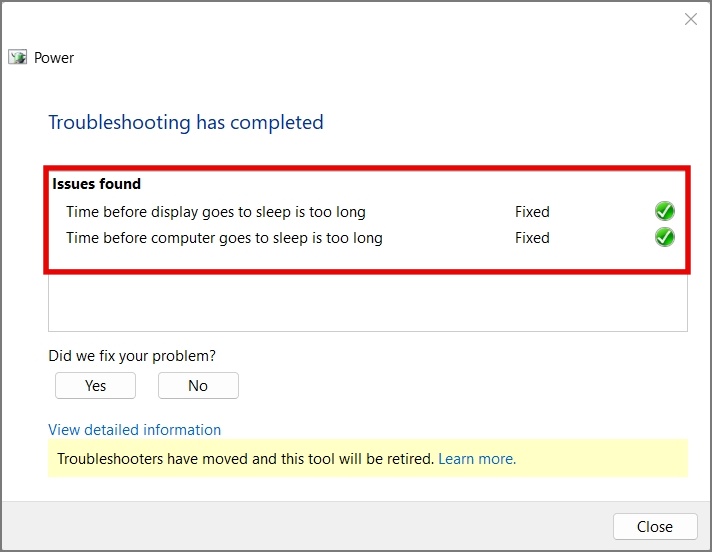712x552 pixels.
Task: Open View detailed information link
Action: (x=134, y=429)
